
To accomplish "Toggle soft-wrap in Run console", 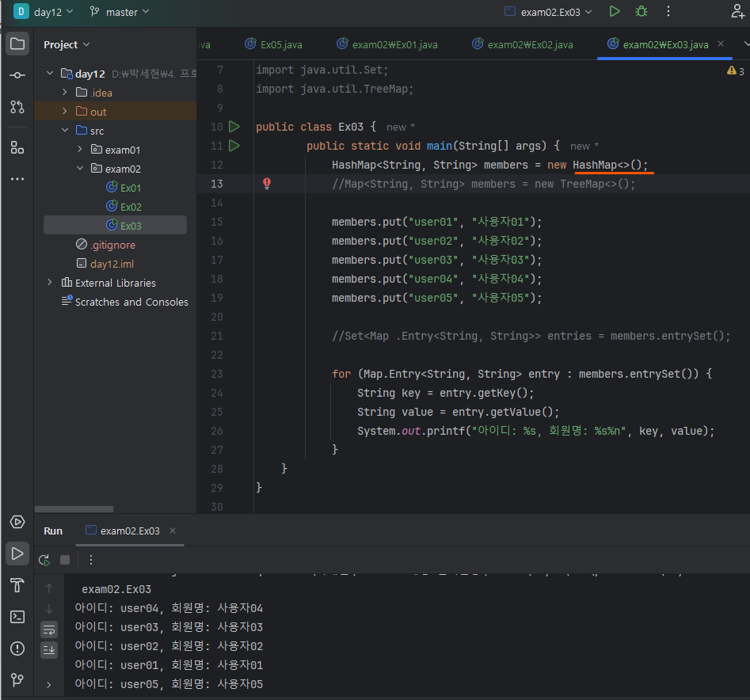I will 49,630.
